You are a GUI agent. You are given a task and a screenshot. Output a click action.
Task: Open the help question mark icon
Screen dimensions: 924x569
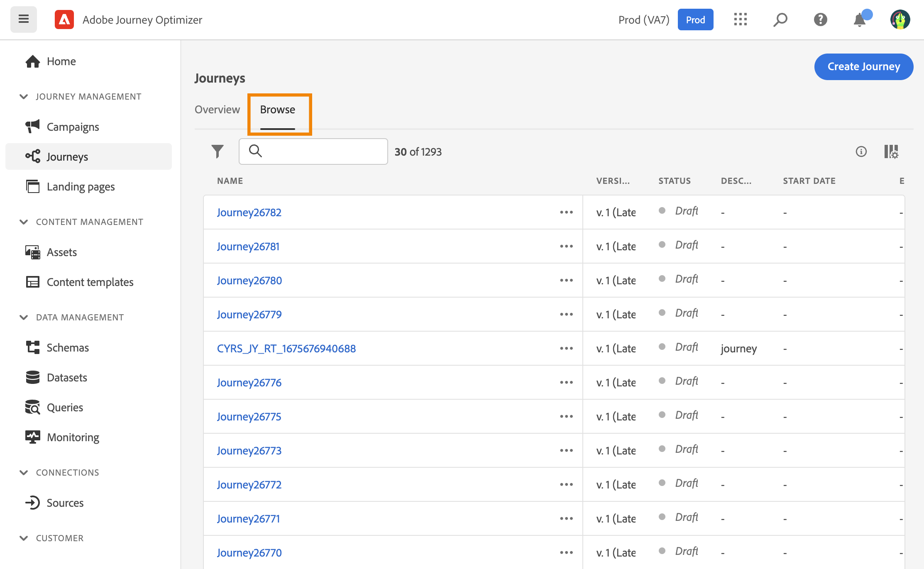pos(820,20)
